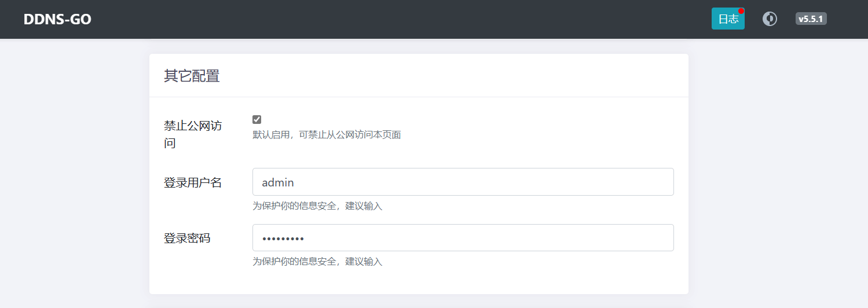Click the 'admin' text in the username box

pos(278,182)
